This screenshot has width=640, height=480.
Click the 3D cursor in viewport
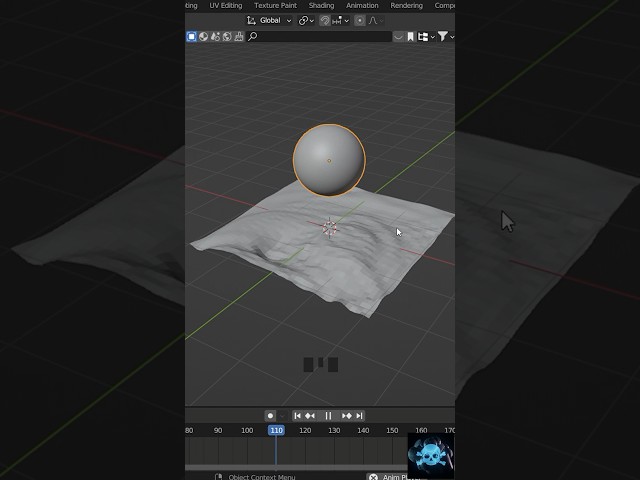click(329, 228)
